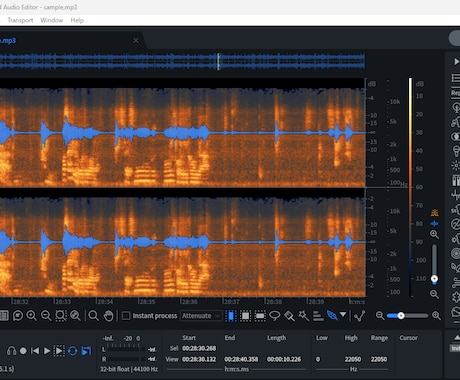Image resolution: width=460 pixels, height=380 pixels.
Task: Zoom in on the time axis
Action: point(32,315)
